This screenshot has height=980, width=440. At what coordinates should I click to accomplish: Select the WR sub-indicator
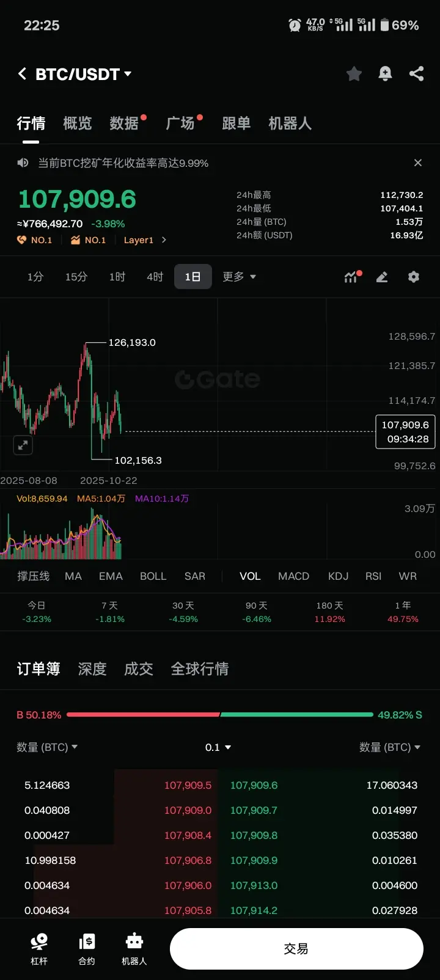(x=408, y=576)
